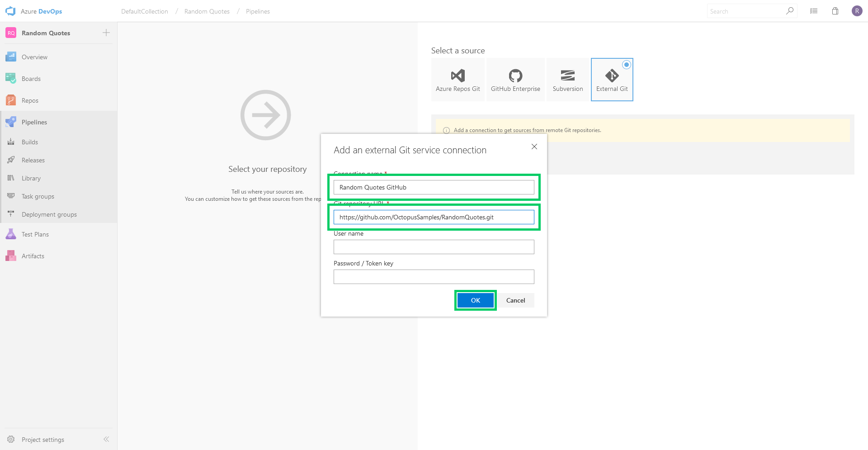Click the Azure DevOps logo icon

point(10,11)
